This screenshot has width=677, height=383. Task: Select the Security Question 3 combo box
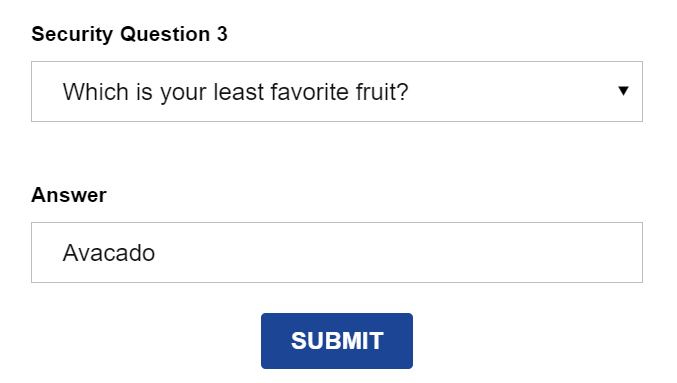point(337,92)
